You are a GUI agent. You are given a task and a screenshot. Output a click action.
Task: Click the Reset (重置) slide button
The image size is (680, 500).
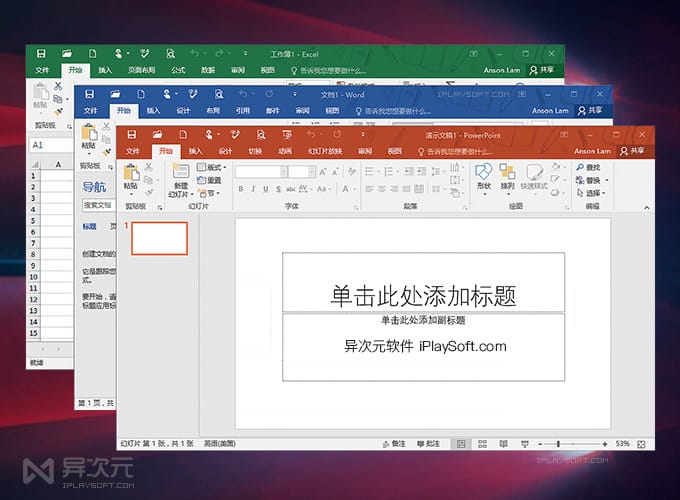tap(209, 180)
